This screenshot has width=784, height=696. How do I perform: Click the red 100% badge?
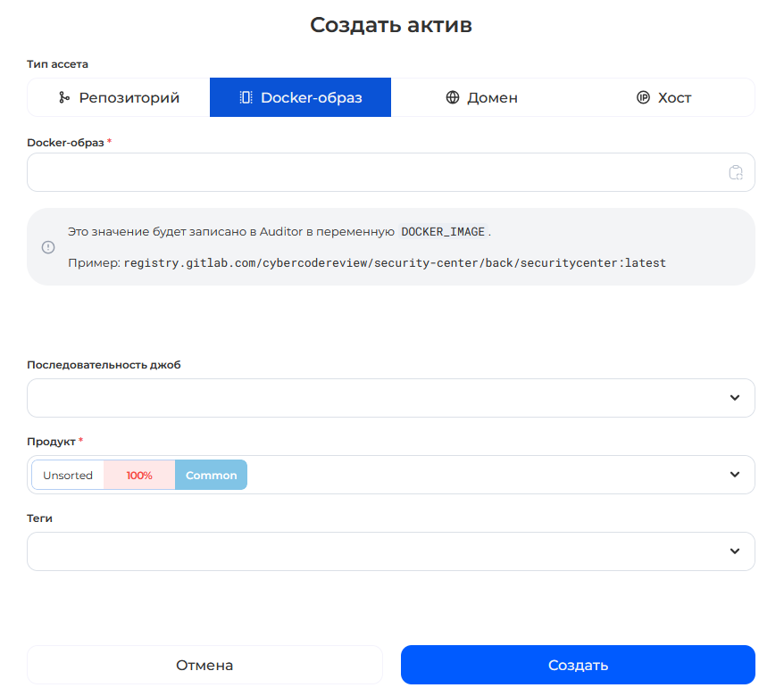pyautogui.click(x=139, y=476)
